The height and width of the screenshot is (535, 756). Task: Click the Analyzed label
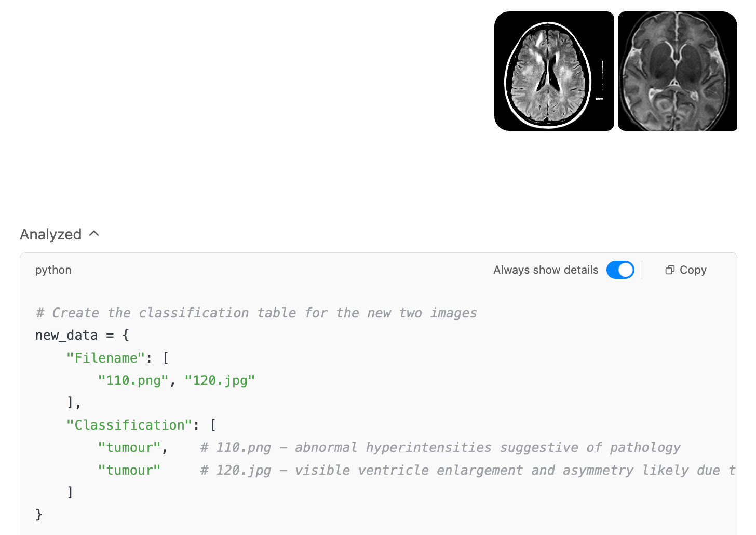pos(51,234)
